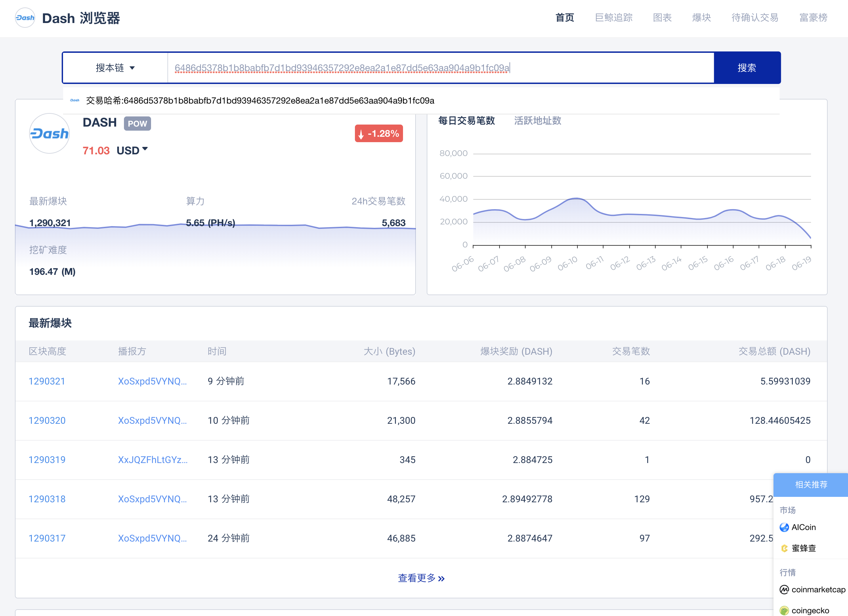Screen dimensions: 848x616
Task: Open block 1290321
Action: click(x=47, y=381)
